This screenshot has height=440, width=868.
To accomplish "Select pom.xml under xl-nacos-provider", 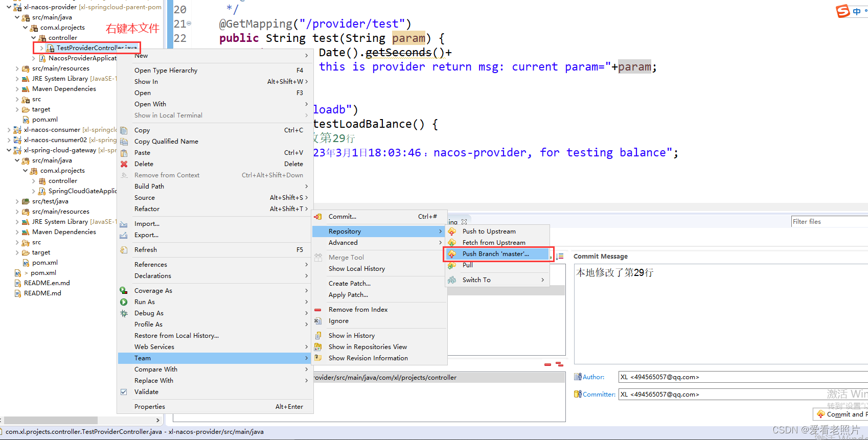I will click(x=45, y=120).
